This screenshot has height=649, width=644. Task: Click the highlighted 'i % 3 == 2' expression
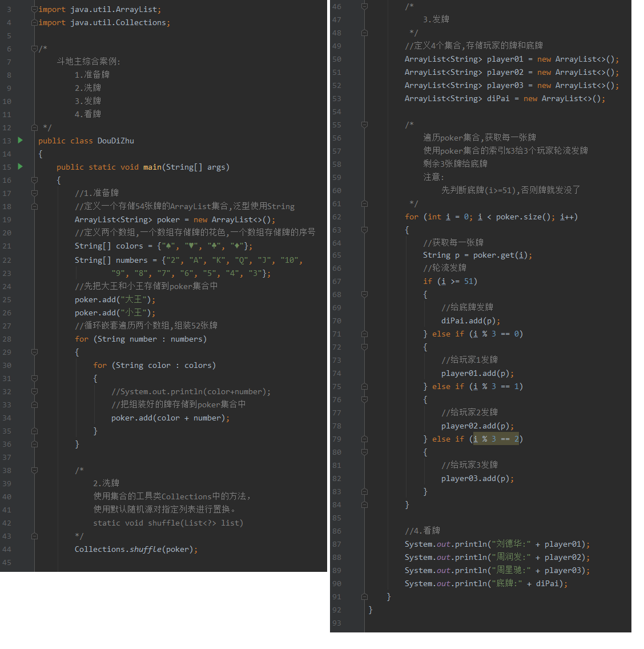coord(496,439)
